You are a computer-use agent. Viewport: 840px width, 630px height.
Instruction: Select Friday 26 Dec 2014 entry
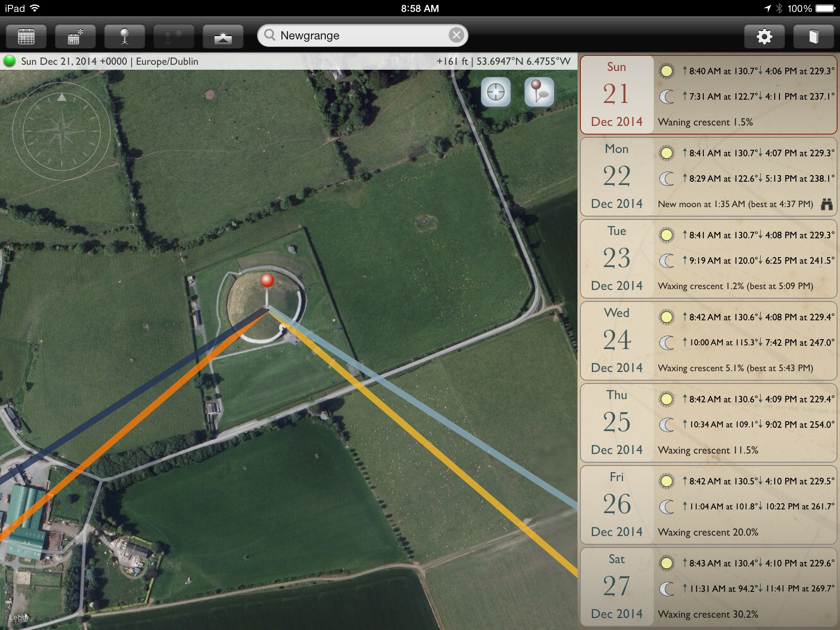point(708,505)
